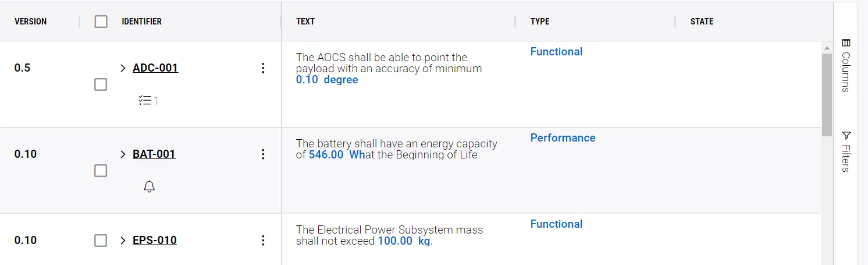Image resolution: width=868 pixels, height=265 pixels.
Task: Open the three-dot menu for EPS-010
Action: [263, 241]
